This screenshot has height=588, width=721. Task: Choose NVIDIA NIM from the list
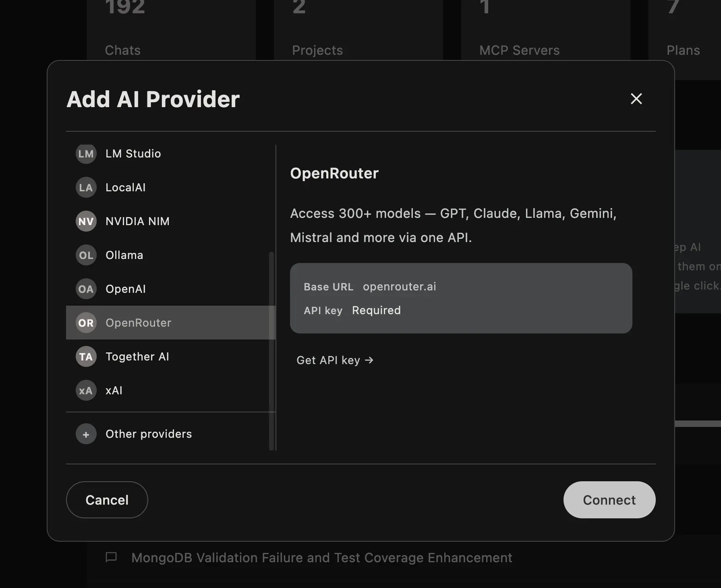[x=171, y=221]
